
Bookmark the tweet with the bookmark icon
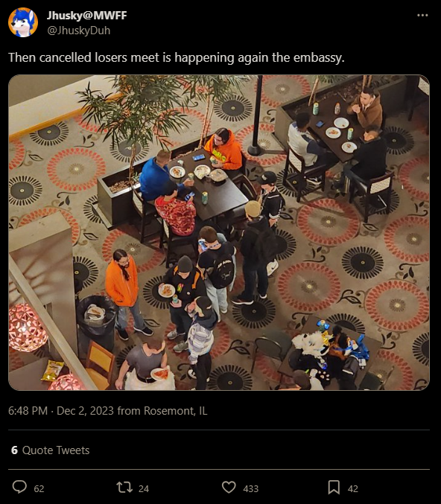coord(334,488)
